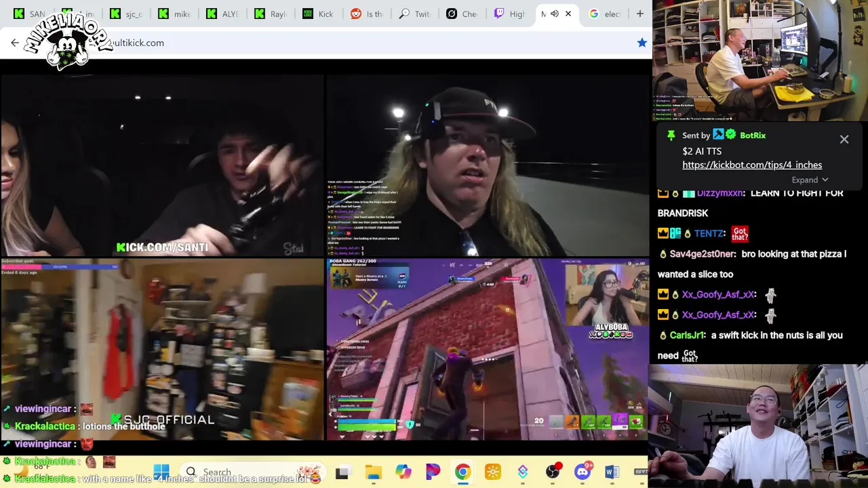Click Sav4ge2st0ner's username in chat
The height and width of the screenshot is (488, 868).
(703, 254)
